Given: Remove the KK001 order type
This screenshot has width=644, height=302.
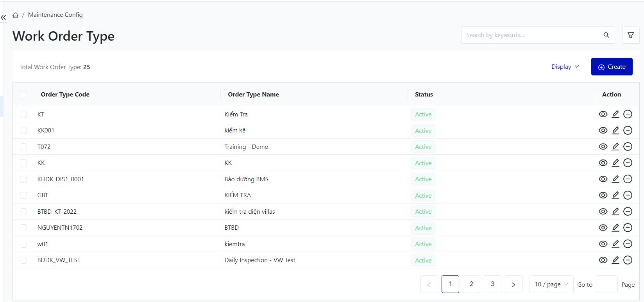Looking at the screenshot, I should point(628,130).
